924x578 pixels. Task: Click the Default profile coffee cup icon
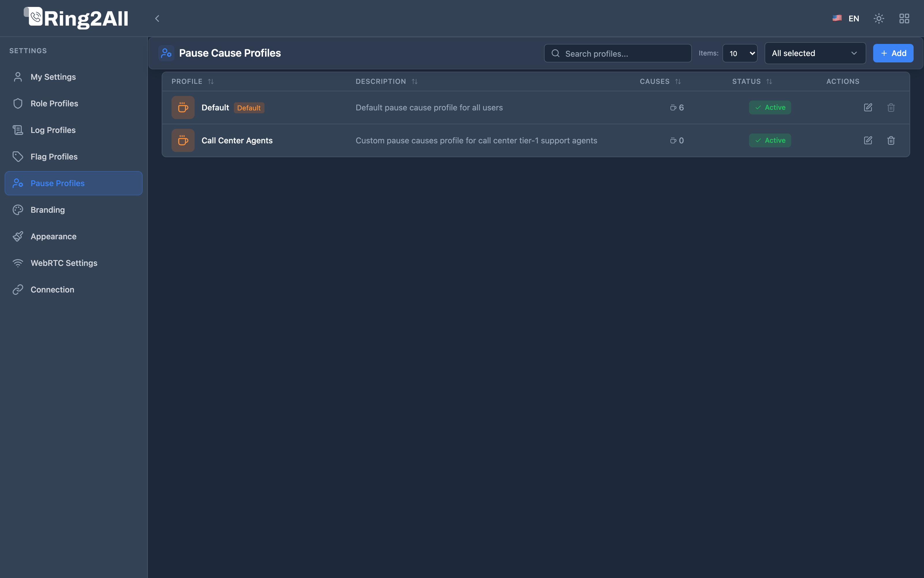[183, 108]
